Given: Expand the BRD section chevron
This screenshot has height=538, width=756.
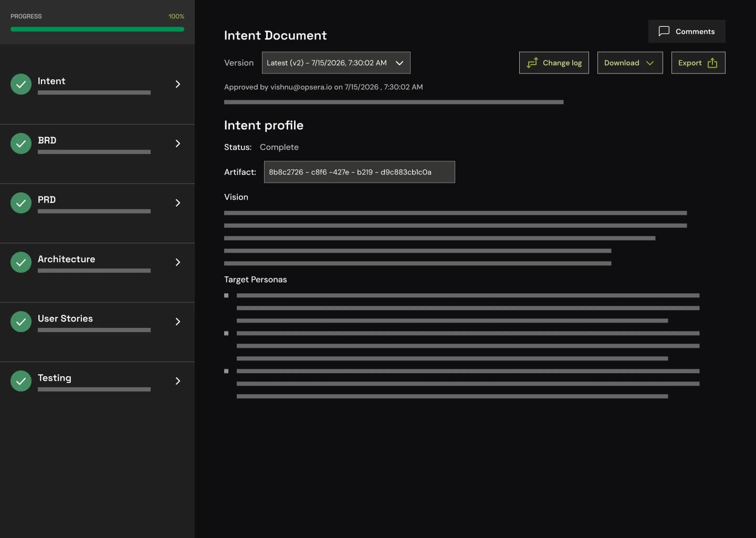Looking at the screenshot, I should (178, 143).
